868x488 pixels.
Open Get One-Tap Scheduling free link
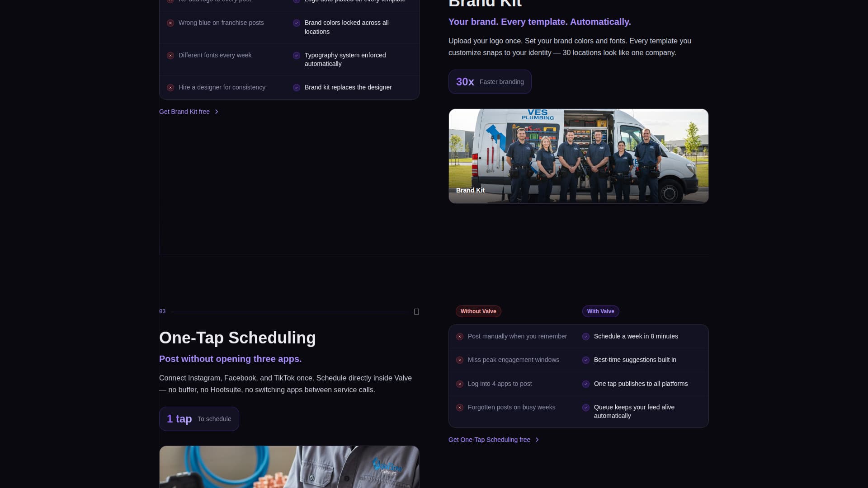[494, 440]
